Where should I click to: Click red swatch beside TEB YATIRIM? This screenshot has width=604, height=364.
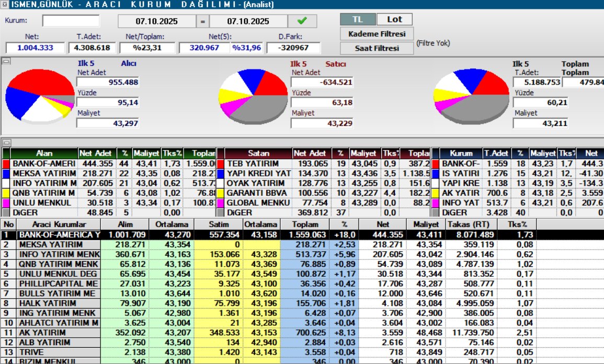coord(221,163)
